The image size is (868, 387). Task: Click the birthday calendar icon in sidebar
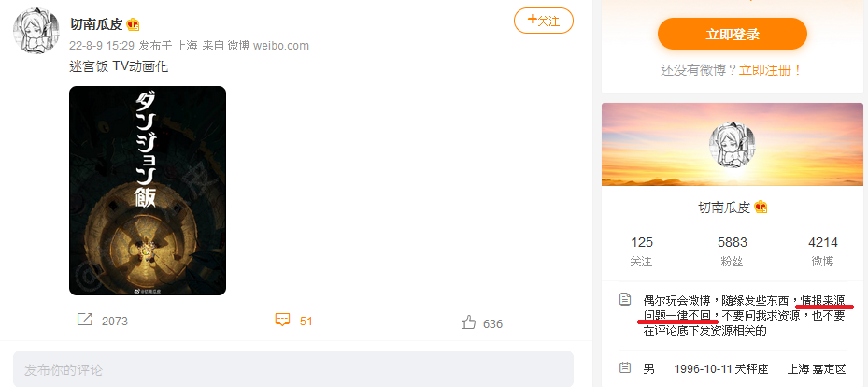pyautogui.click(x=625, y=367)
